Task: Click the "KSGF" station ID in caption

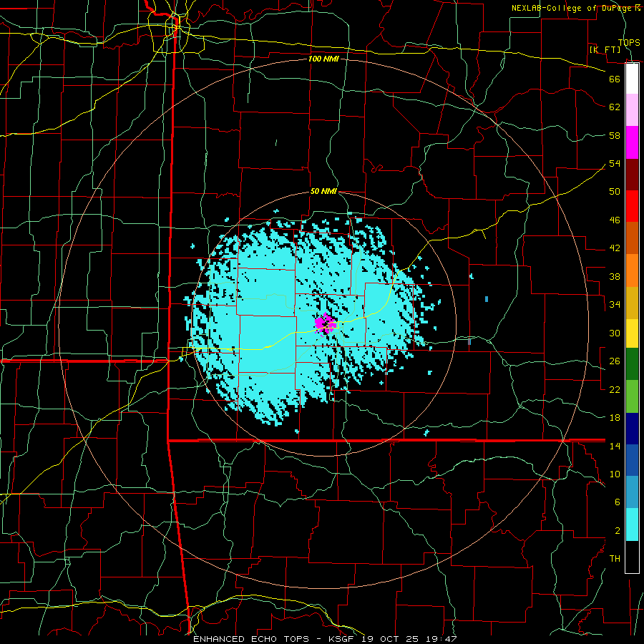Action: (x=343, y=639)
